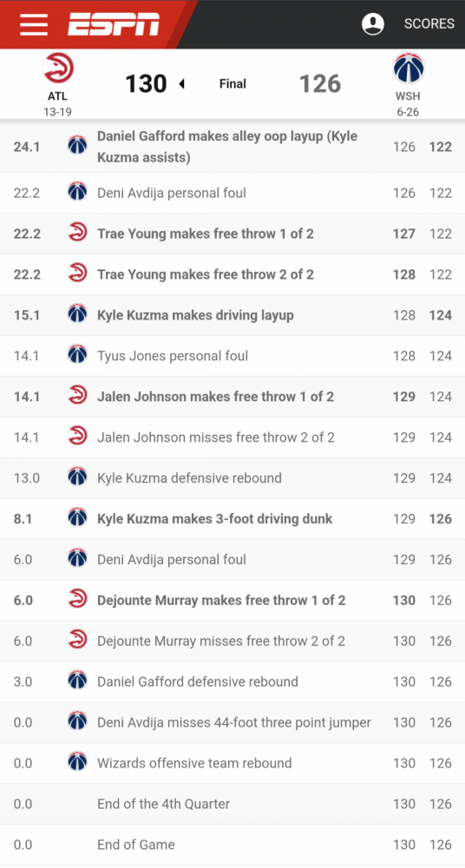
Task: Click the ESPN logo
Action: click(x=114, y=23)
